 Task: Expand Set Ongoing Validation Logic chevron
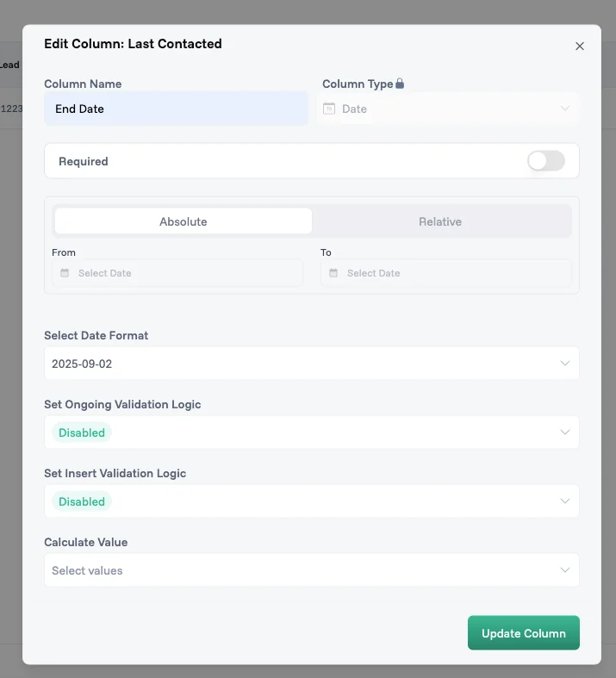click(565, 432)
